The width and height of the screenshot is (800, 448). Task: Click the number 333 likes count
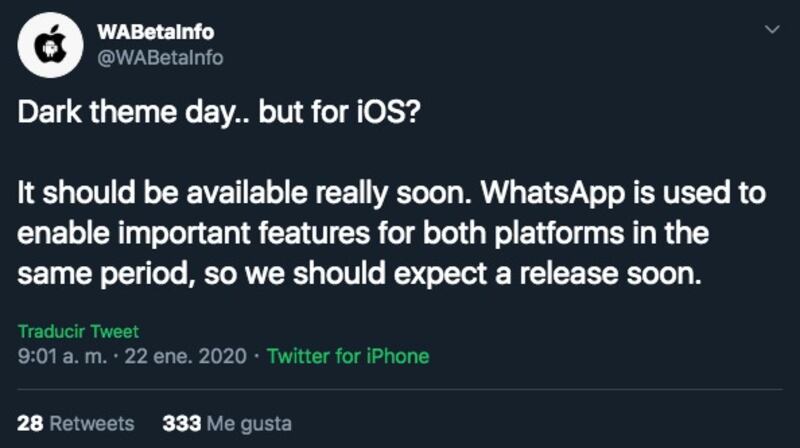click(179, 422)
